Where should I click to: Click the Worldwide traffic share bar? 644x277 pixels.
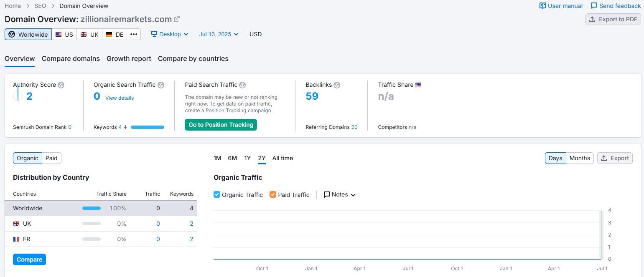click(x=92, y=208)
